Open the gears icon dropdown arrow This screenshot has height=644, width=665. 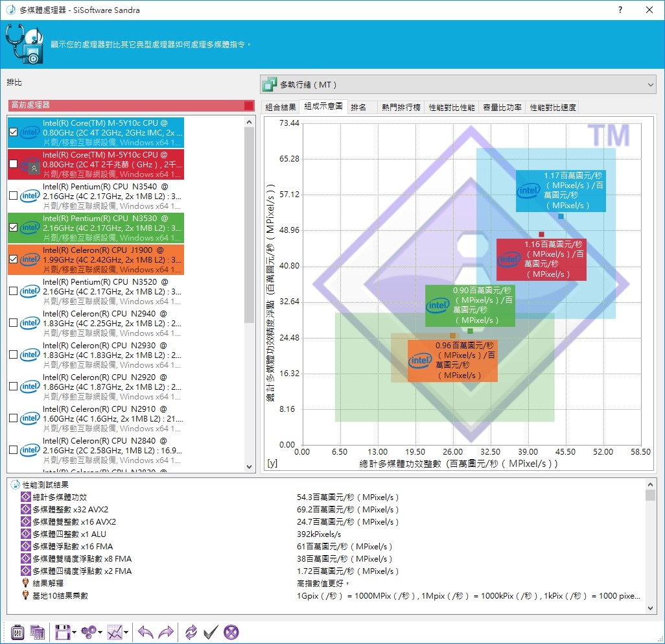pyautogui.click(x=100, y=632)
